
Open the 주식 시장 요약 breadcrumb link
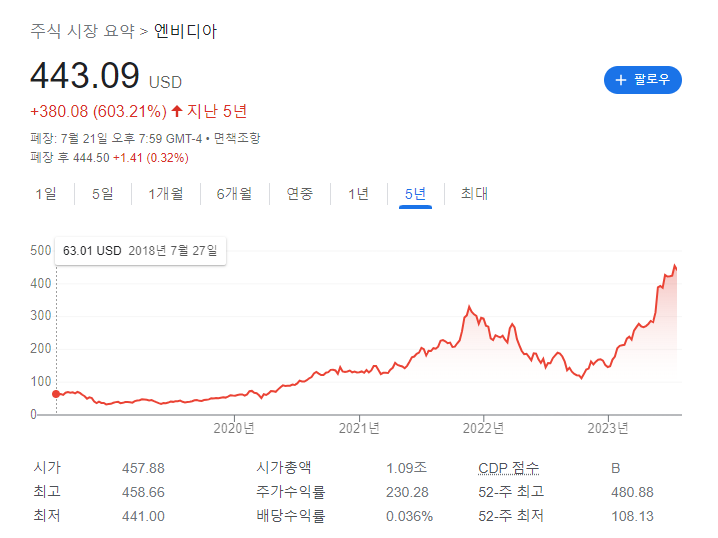click(x=82, y=31)
